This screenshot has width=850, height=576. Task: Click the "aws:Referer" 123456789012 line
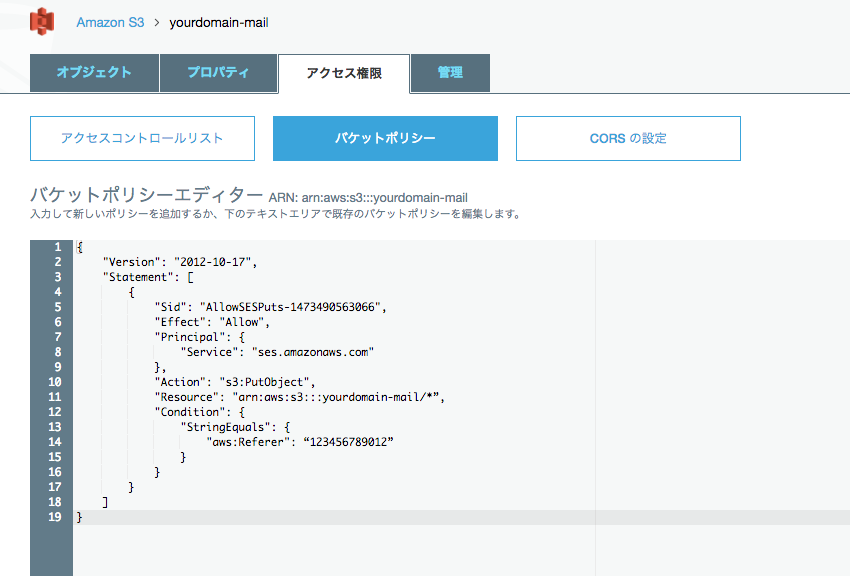click(x=300, y=442)
